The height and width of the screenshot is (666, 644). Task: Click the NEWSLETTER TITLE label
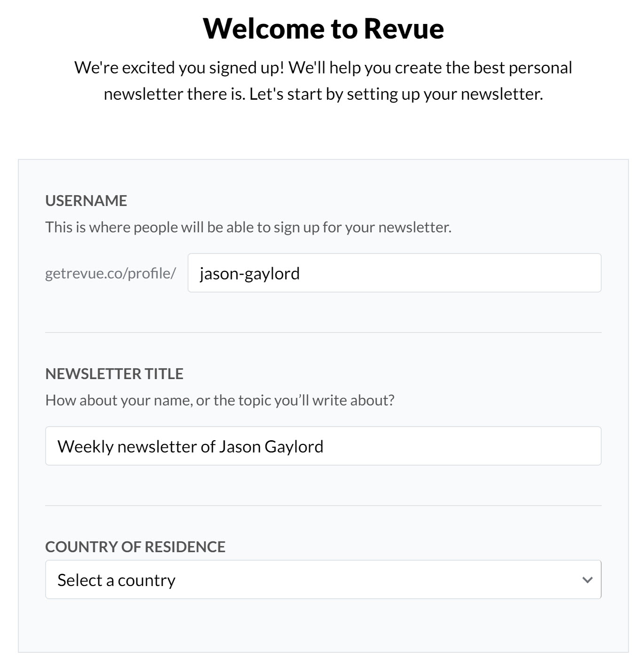point(114,374)
